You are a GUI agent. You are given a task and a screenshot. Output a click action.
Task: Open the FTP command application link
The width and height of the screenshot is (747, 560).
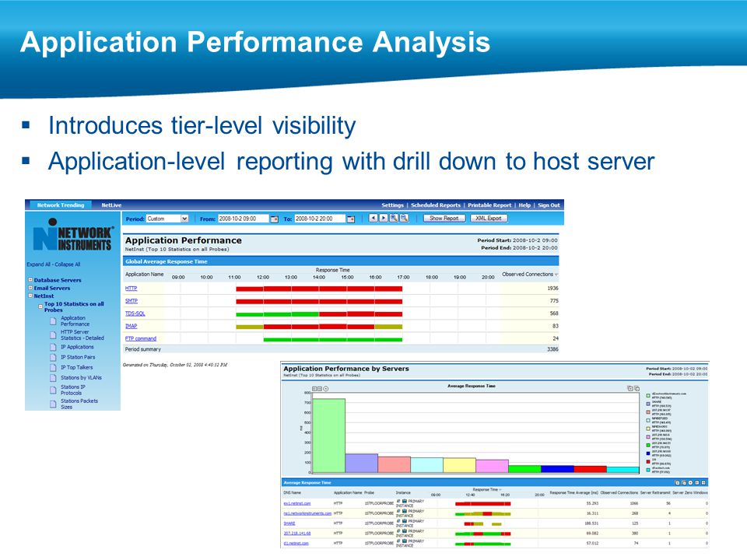pos(141,338)
